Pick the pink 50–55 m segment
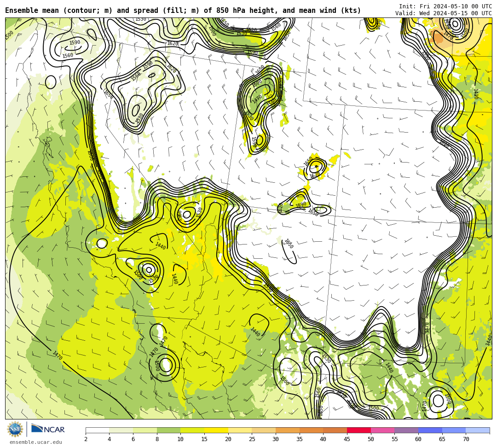This screenshot has width=497, height=448. tap(382, 430)
